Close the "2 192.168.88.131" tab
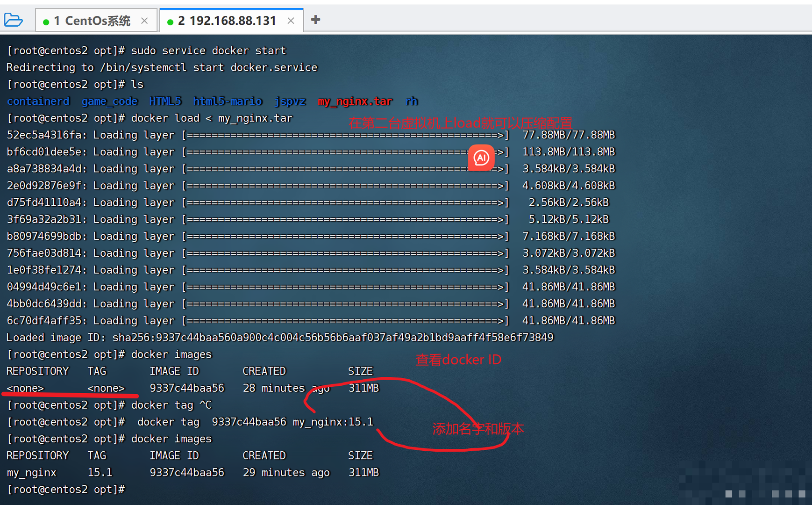Image resolution: width=812 pixels, height=505 pixels. click(x=291, y=21)
